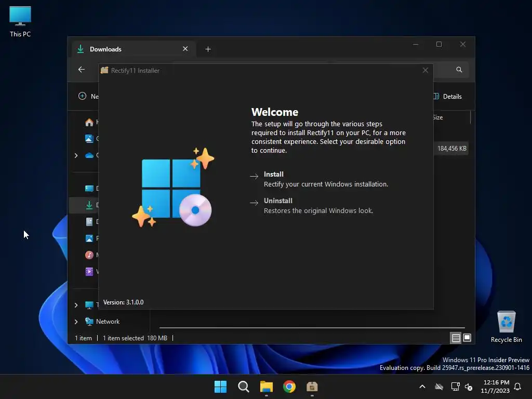532x399 pixels.
Task: Open the muted volume tray icon
Action: tap(469, 387)
